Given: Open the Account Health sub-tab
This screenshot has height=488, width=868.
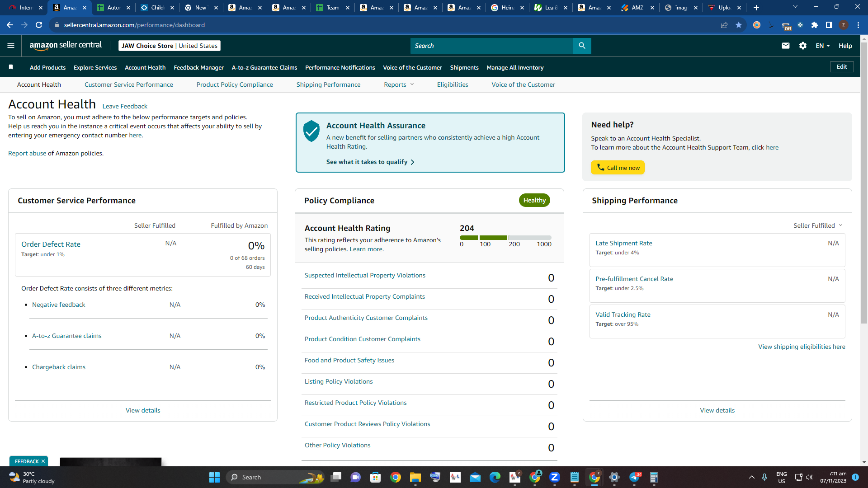Looking at the screenshot, I should pyautogui.click(x=39, y=84).
